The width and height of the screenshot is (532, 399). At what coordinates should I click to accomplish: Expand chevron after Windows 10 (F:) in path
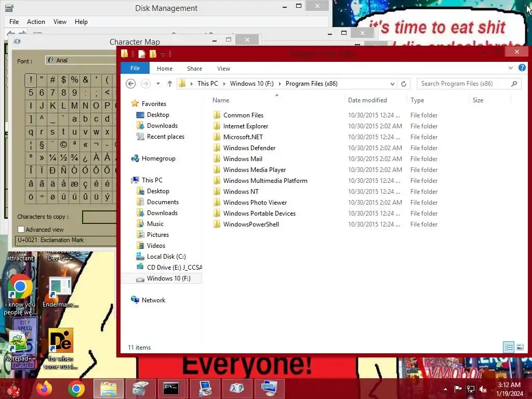coord(280,84)
